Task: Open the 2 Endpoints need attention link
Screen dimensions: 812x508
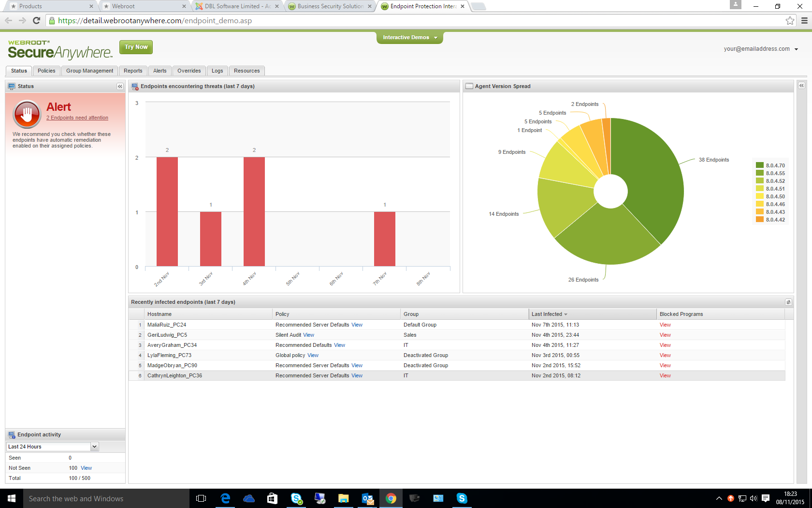Action: coord(77,118)
